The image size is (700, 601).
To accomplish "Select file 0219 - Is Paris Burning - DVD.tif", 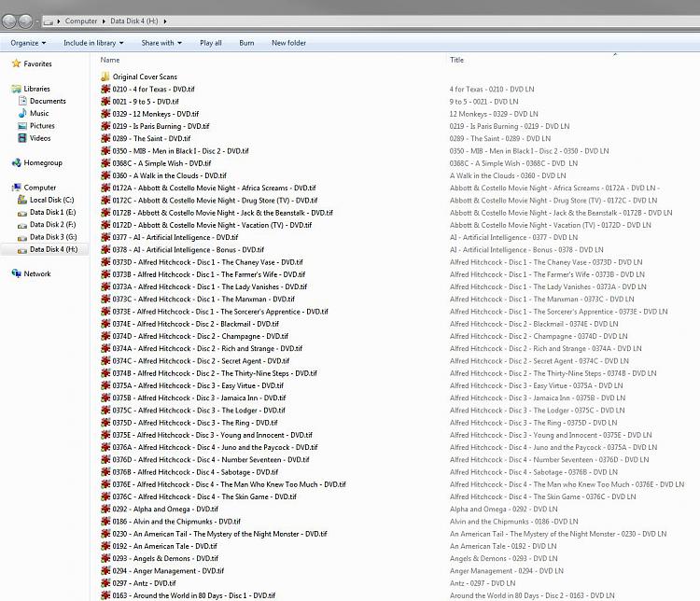I will click(161, 126).
